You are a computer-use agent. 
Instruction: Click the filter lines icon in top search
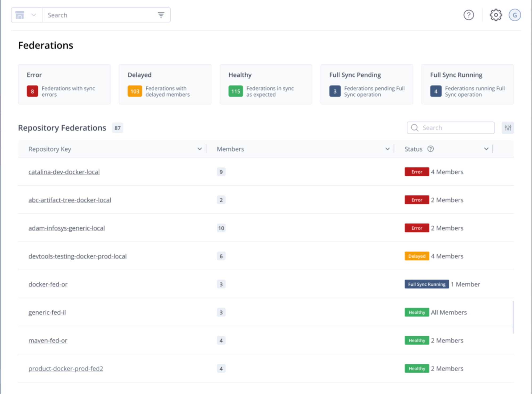pyautogui.click(x=161, y=15)
